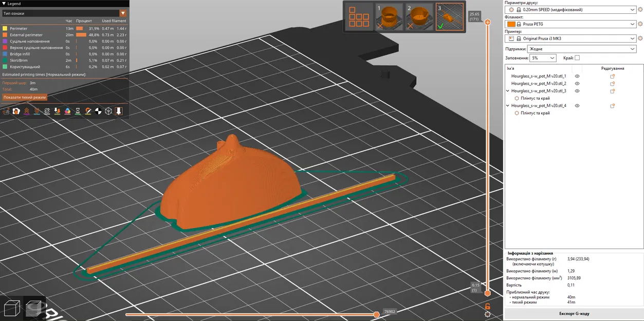Click Користувацький legend row
The height and width of the screenshot is (321, 644).
(64, 67)
